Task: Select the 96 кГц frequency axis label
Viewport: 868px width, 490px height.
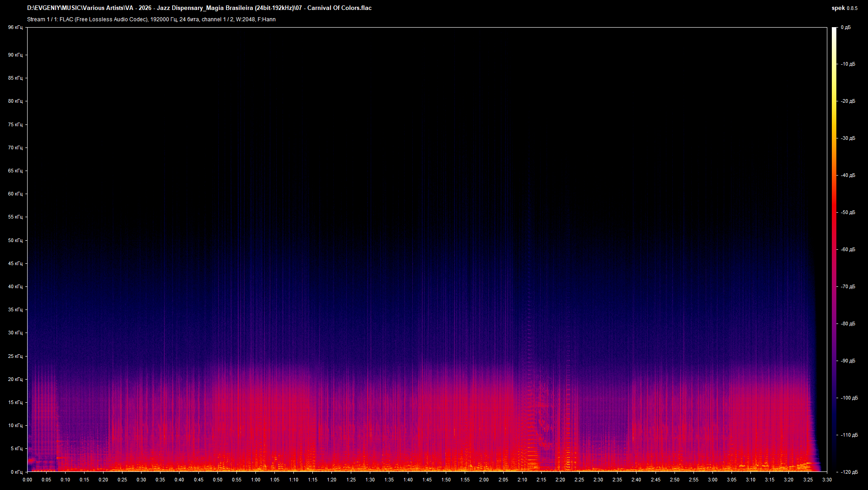Action: [x=16, y=27]
